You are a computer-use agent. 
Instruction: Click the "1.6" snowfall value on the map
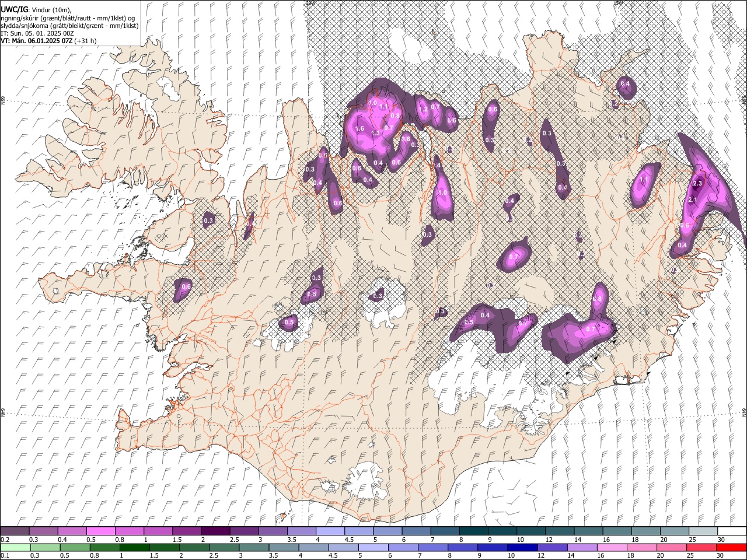click(359, 129)
